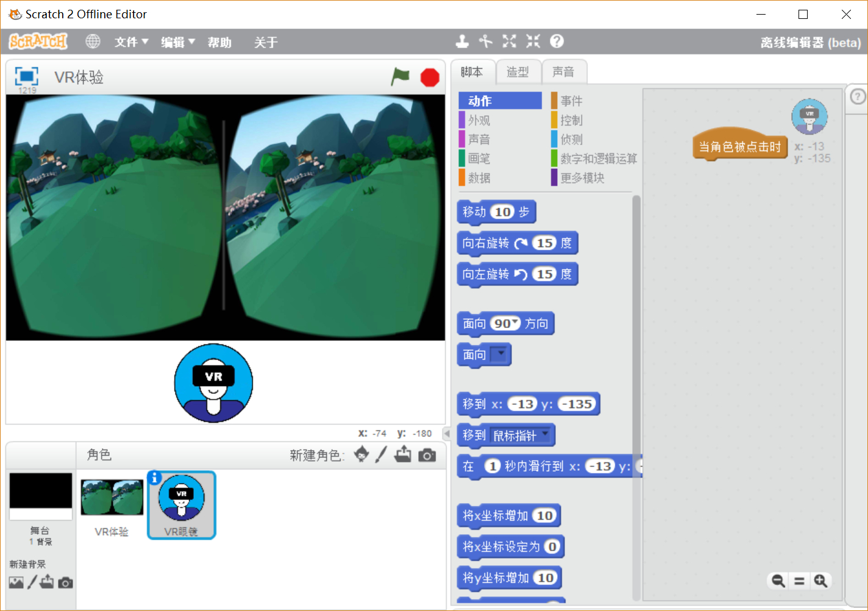Image resolution: width=868 pixels, height=611 pixels.
Task: Take a new backdrop photo from camera
Action: pyautogui.click(x=65, y=583)
